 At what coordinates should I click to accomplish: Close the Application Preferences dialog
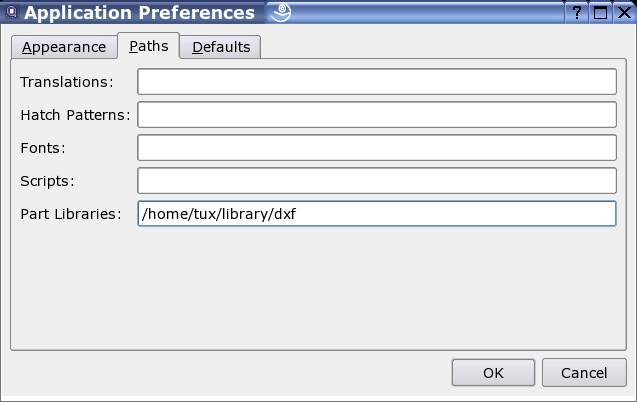[x=622, y=13]
